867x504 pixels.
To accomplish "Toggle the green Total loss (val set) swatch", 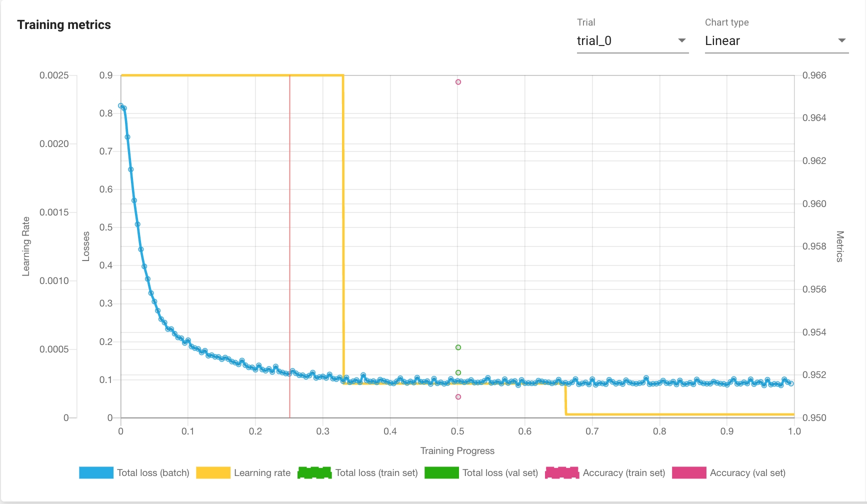I will 441,473.
